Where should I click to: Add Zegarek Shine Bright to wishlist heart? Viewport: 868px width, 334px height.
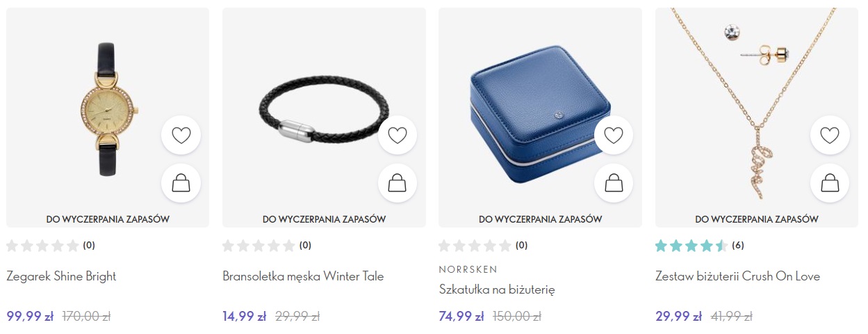point(181,135)
